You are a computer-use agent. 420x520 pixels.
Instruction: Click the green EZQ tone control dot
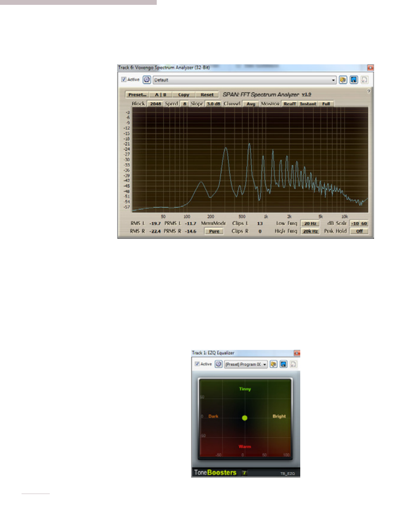tap(245, 418)
